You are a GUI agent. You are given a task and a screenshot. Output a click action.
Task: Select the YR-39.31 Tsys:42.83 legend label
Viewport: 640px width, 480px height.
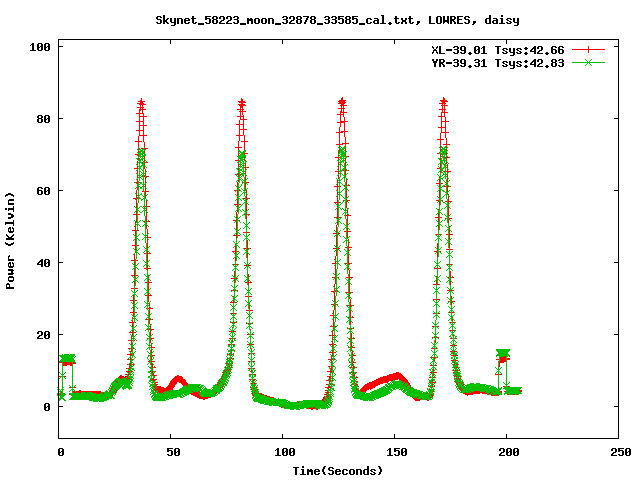tap(498, 63)
